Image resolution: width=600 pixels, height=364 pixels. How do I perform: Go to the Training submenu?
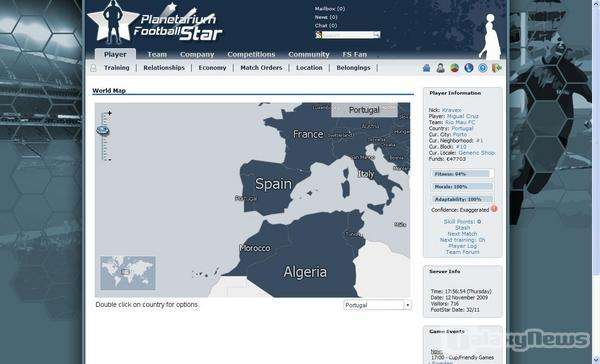116,68
